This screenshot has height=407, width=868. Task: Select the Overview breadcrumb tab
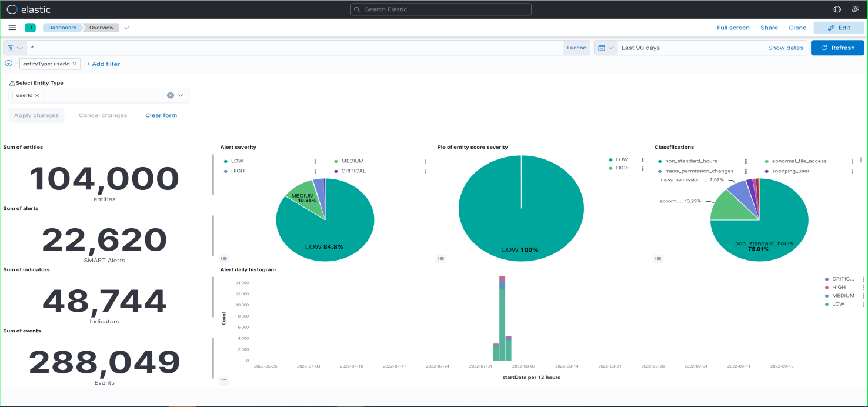click(101, 27)
